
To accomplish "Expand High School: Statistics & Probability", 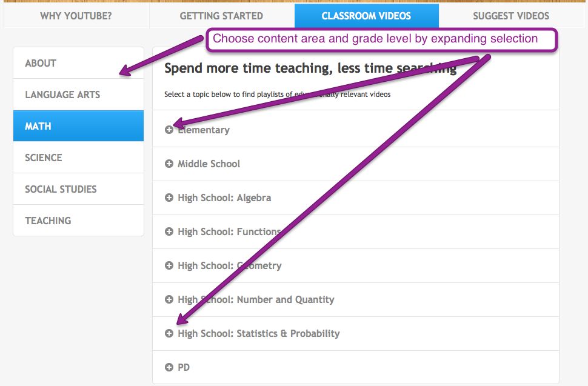I will 169,333.
